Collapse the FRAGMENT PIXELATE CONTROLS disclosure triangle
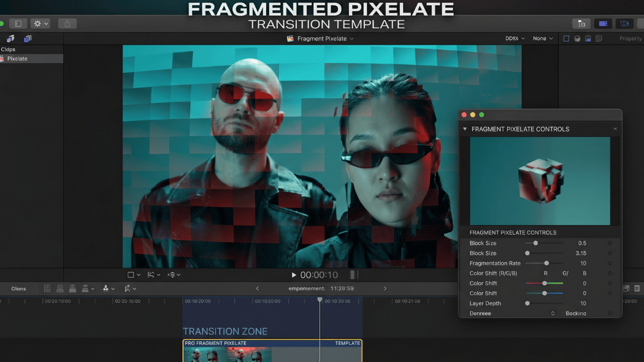The width and height of the screenshot is (644, 362). click(465, 129)
